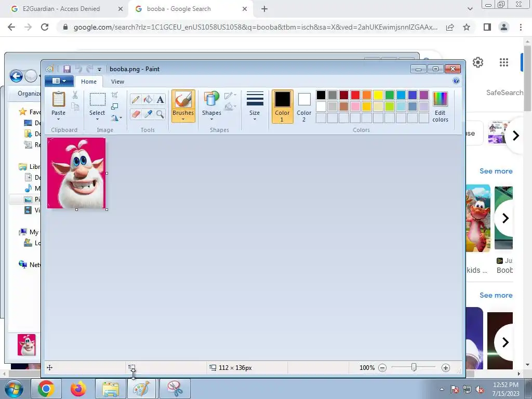
Task: Select the booba Google Search tab
Action: click(x=179, y=9)
